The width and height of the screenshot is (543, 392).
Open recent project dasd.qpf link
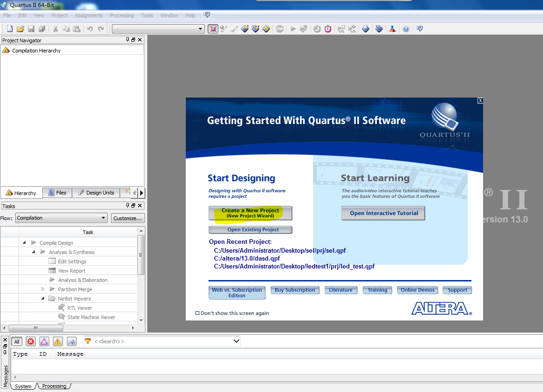click(247, 258)
